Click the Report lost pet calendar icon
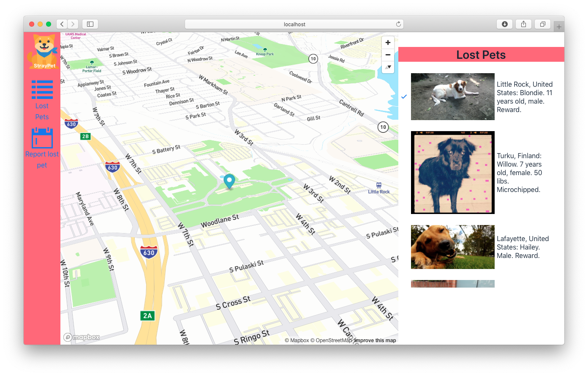588x376 pixels. click(x=42, y=138)
